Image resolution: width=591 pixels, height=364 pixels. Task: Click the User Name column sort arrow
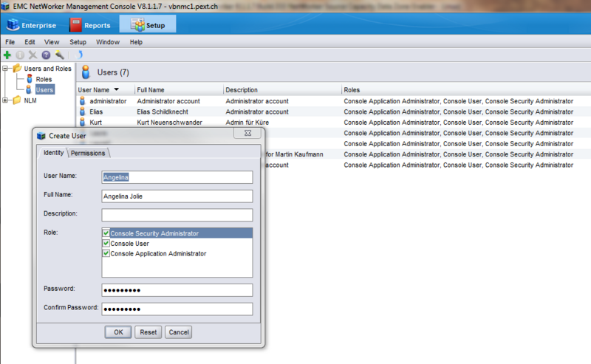(x=117, y=90)
